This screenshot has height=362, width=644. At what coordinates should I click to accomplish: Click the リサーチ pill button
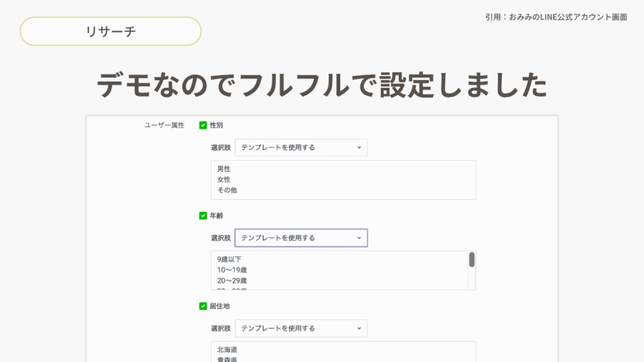tap(111, 31)
